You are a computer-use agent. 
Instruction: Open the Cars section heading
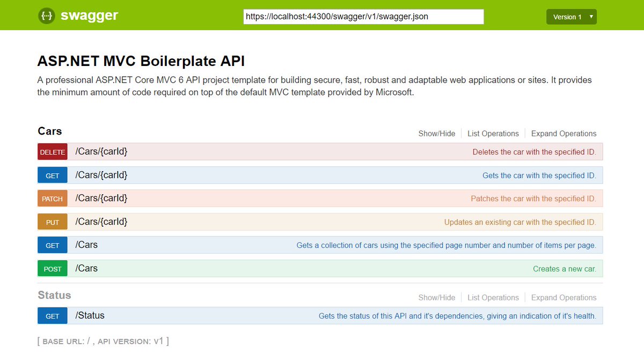pos(50,131)
